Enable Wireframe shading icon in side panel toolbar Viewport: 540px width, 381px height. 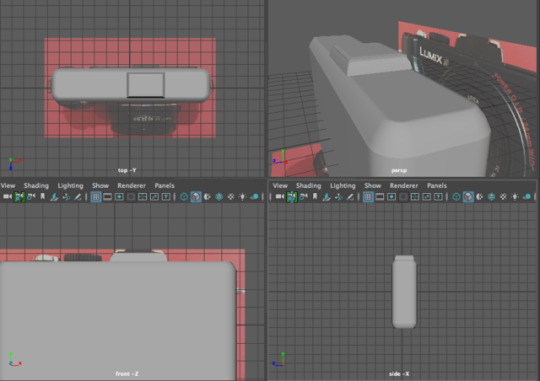tap(456, 197)
